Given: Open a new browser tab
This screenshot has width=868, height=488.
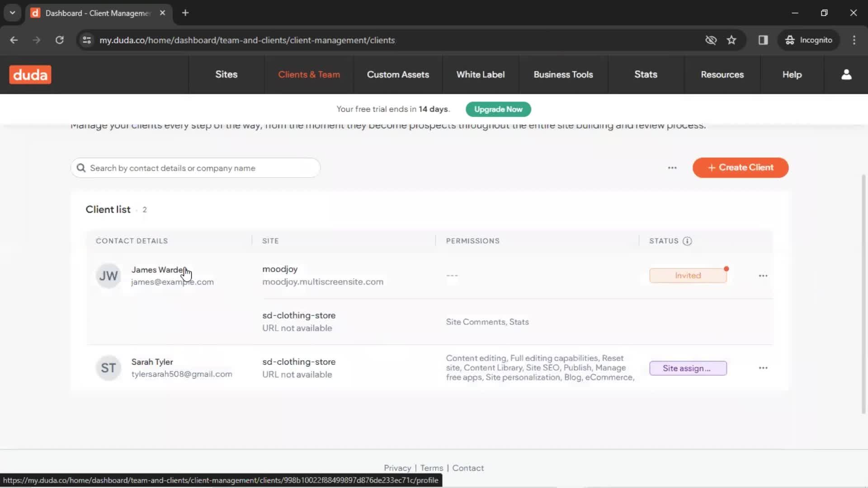Looking at the screenshot, I should (185, 13).
